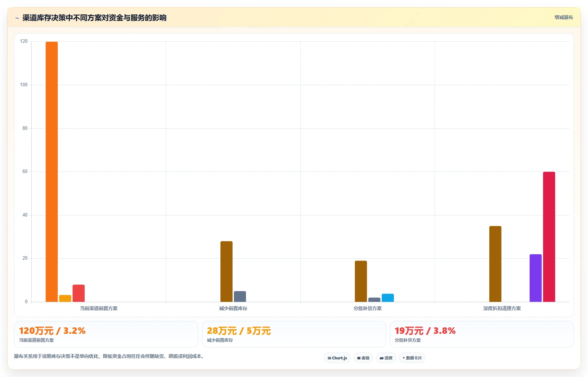Click the gray bar in 减少前置库存
The width and height of the screenshot is (588, 377).
click(x=240, y=296)
